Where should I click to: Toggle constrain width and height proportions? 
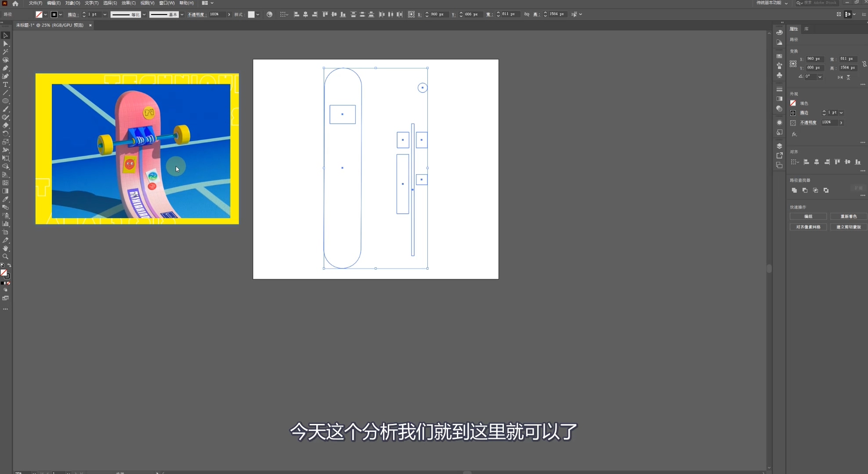pyautogui.click(x=864, y=64)
